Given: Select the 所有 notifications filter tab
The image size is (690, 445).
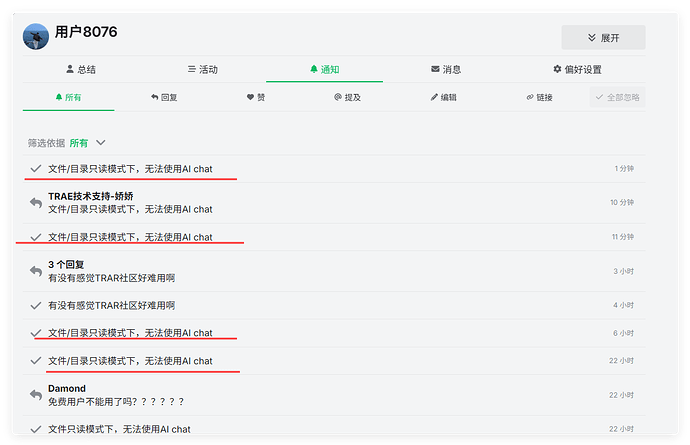Looking at the screenshot, I should 68,97.
